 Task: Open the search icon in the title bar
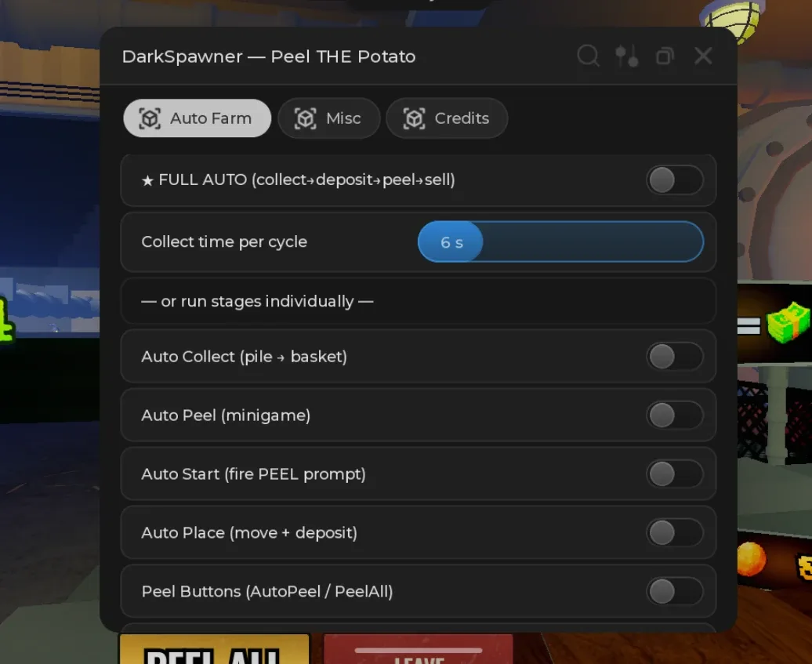click(x=589, y=56)
